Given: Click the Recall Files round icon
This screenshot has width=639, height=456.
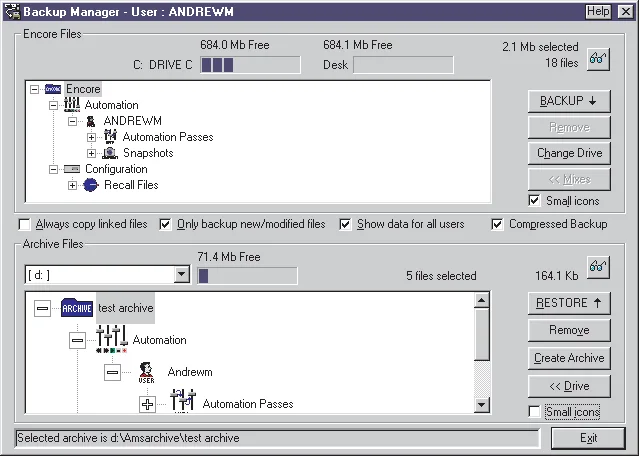Looking at the screenshot, I should click(x=91, y=185).
